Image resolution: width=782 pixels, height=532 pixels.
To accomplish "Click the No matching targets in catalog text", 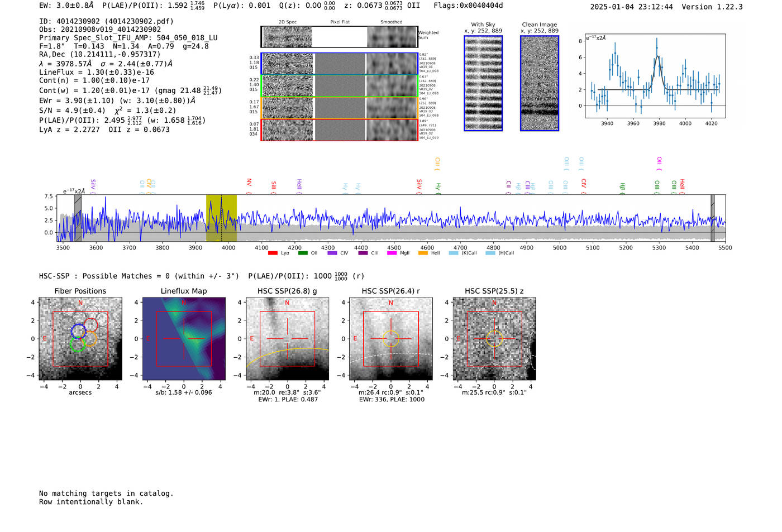I will pos(106,493).
